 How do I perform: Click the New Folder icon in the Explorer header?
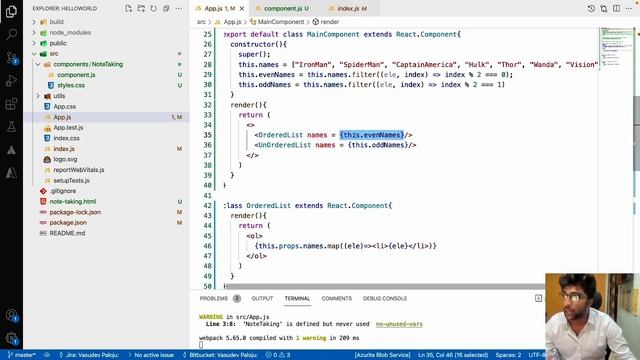141,8
